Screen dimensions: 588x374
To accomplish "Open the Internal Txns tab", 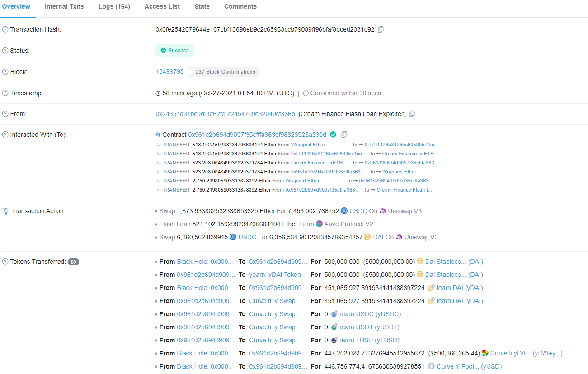I will click(x=64, y=7).
